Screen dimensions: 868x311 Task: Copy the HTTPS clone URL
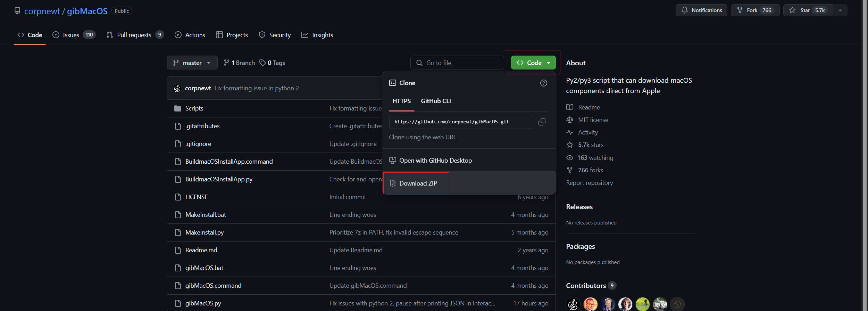(x=542, y=122)
